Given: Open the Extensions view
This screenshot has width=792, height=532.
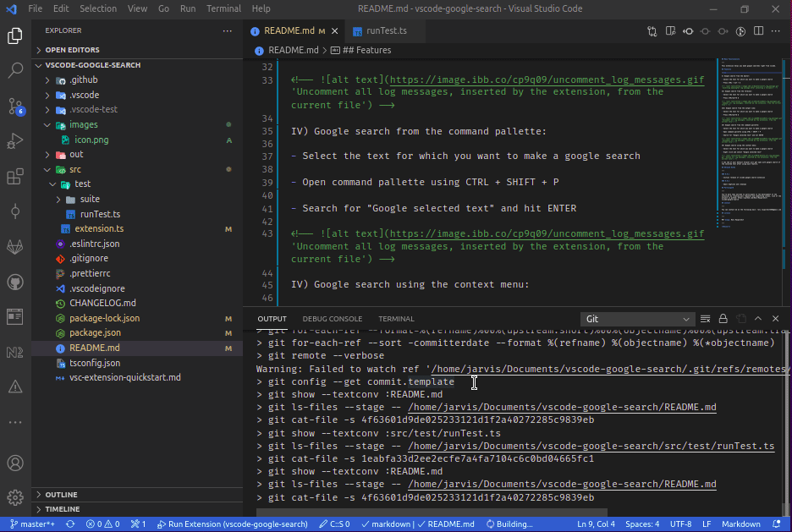Looking at the screenshot, I should coord(15,176).
